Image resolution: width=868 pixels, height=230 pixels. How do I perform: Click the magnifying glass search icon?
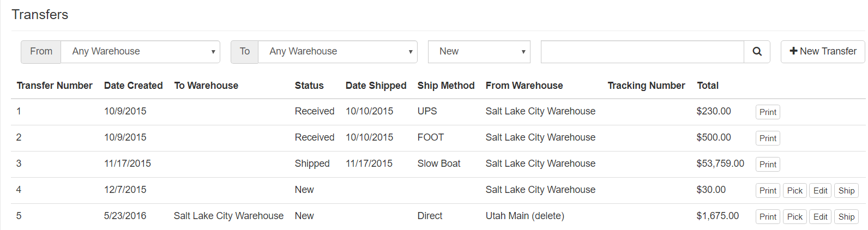click(757, 52)
